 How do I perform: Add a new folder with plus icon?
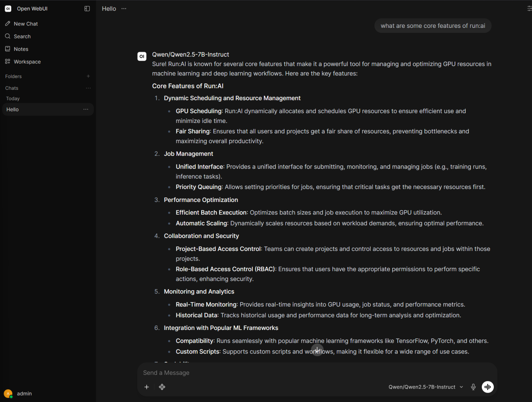[88, 76]
